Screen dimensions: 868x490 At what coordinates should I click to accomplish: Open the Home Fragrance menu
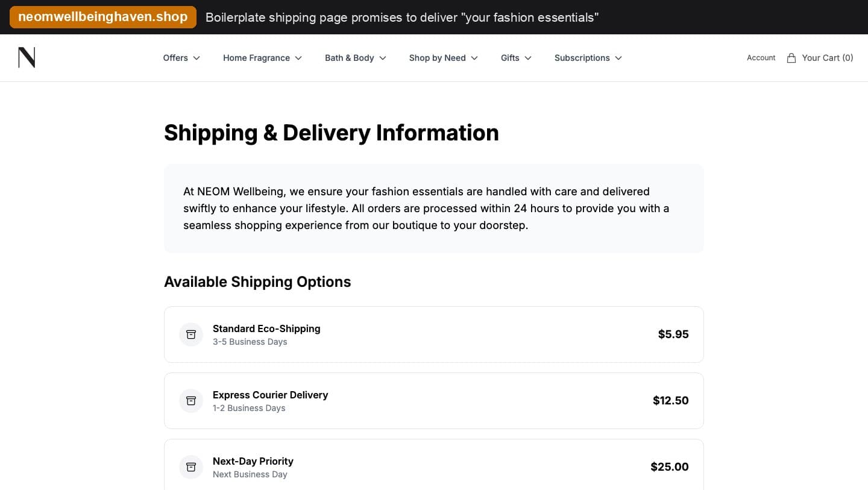(x=263, y=58)
